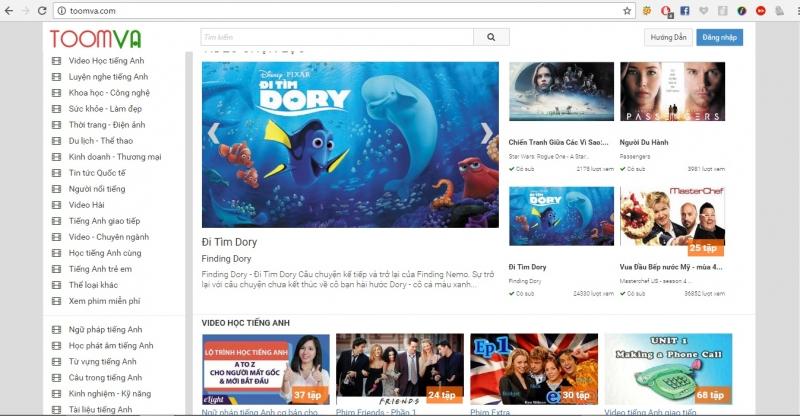Open Học tiếng Anh cùng category
This screenshot has height=416, width=800.
pyautogui.click(x=105, y=253)
